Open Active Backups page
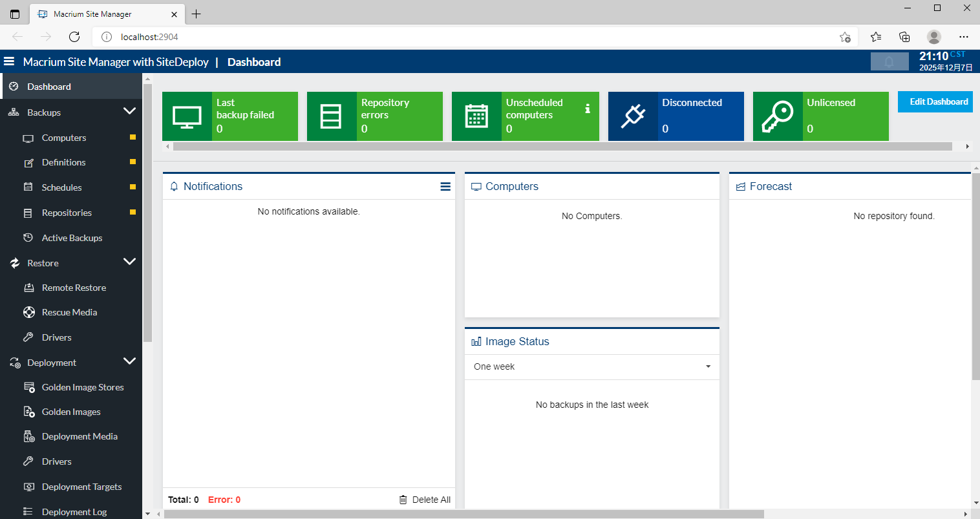 pos(71,238)
